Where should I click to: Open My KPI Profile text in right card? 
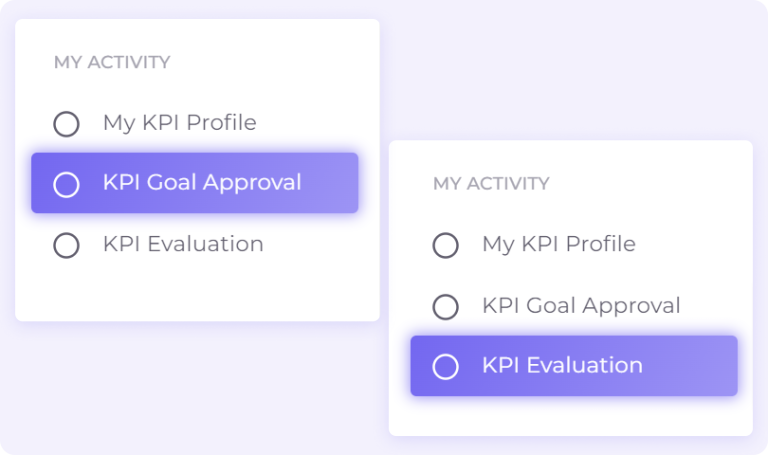pos(558,244)
